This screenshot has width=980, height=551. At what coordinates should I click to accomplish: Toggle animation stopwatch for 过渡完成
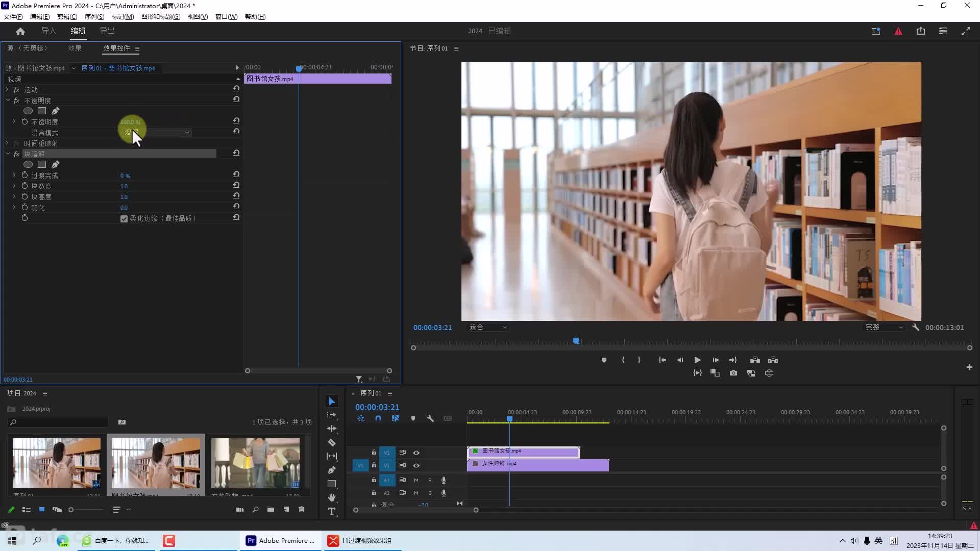pyautogui.click(x=24, y=175)
